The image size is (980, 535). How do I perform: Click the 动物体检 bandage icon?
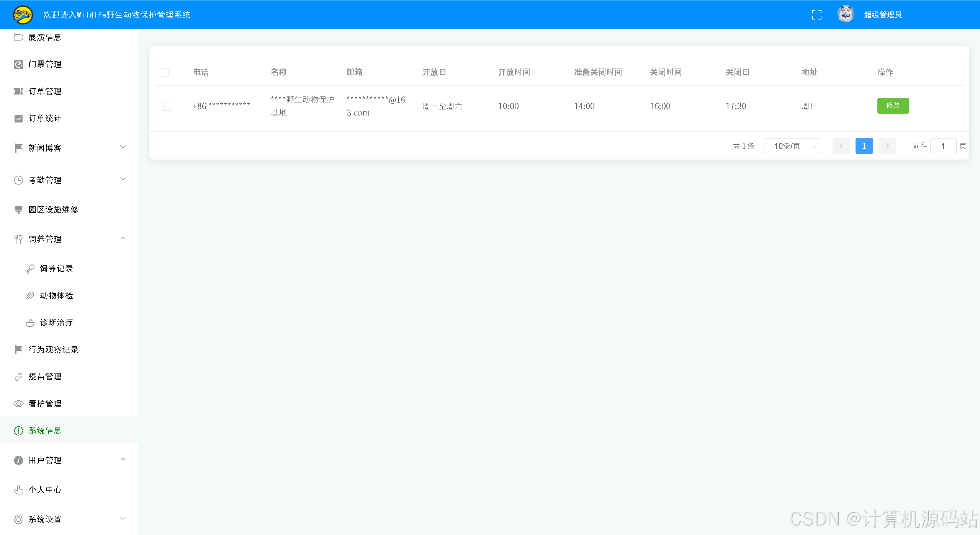pyautogui.click(x=30, y=296)
